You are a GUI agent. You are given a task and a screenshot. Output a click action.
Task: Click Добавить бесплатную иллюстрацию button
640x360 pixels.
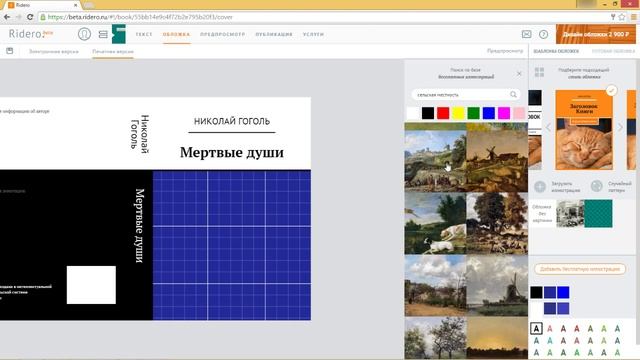(580, 269)
